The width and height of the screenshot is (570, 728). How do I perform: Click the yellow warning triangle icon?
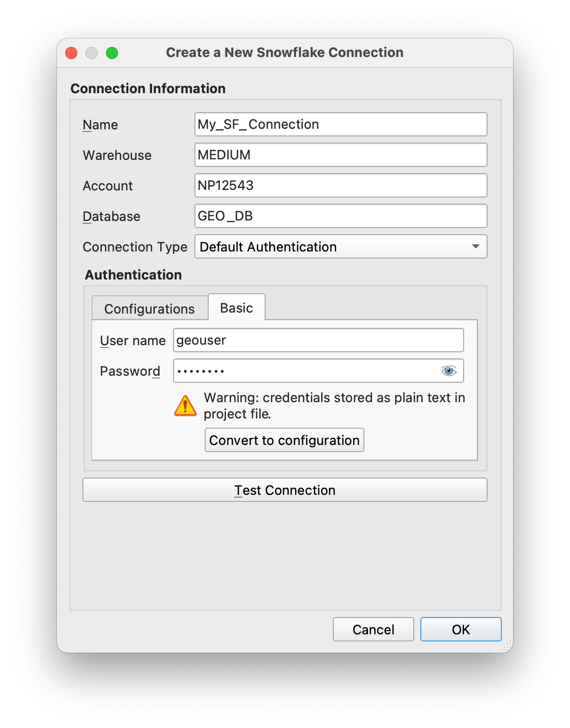tap(185, 406)
